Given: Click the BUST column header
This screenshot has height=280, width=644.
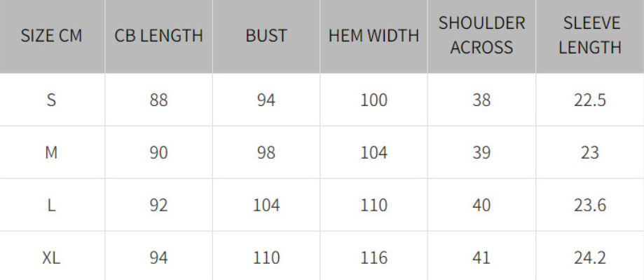Looking at the screenshot, I should (x=266, y=36).
